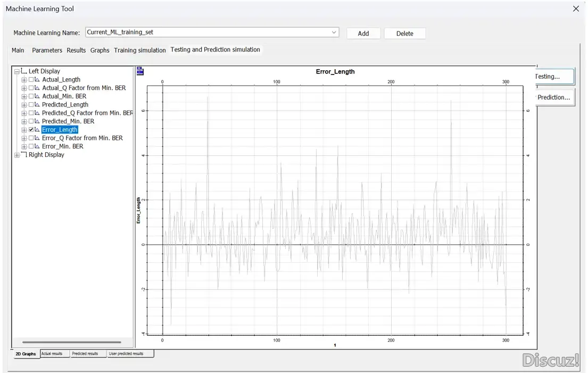Expand the Predicted_Length node
Viewport: 588px width, 373px height.
24,105
